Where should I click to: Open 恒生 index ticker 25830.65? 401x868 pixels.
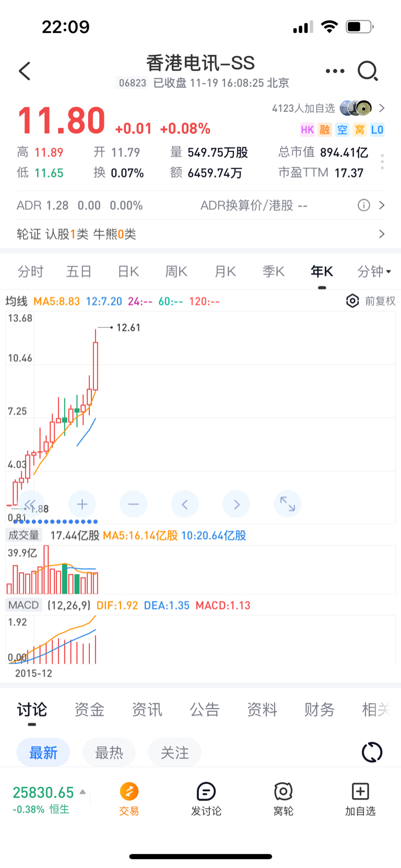43,800
